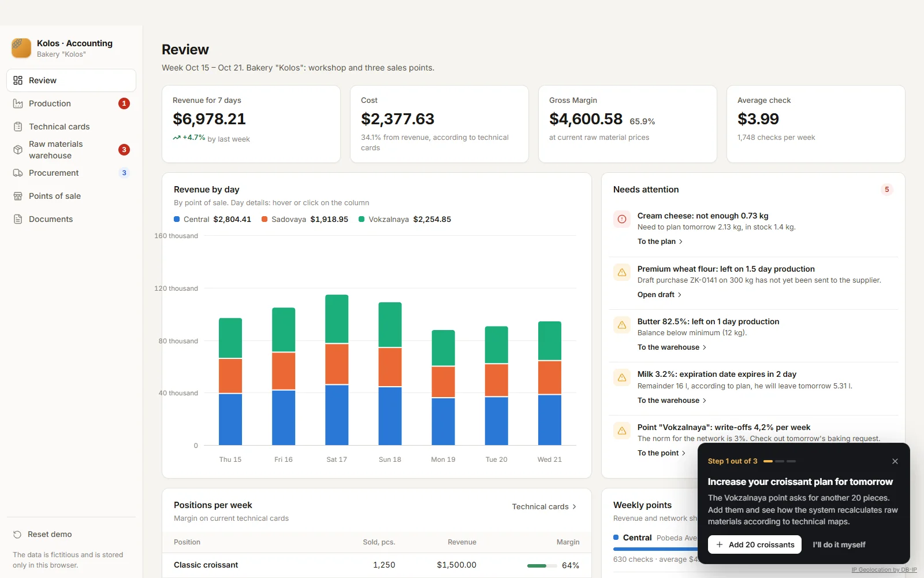Image resolution: width=924 pixels, height=578 pixels.
Task: Click the Reset demo circular arrow icon
Action: click(x=17, y=534)
